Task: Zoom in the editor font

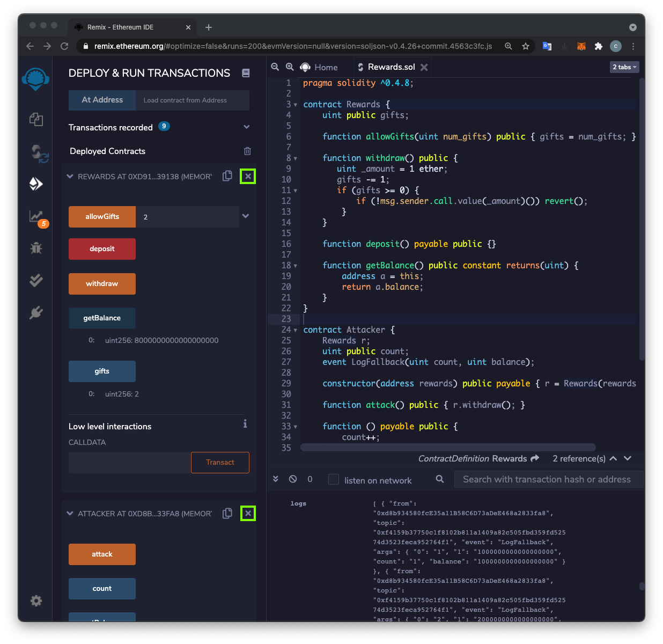Action: (x=290, y=67)
